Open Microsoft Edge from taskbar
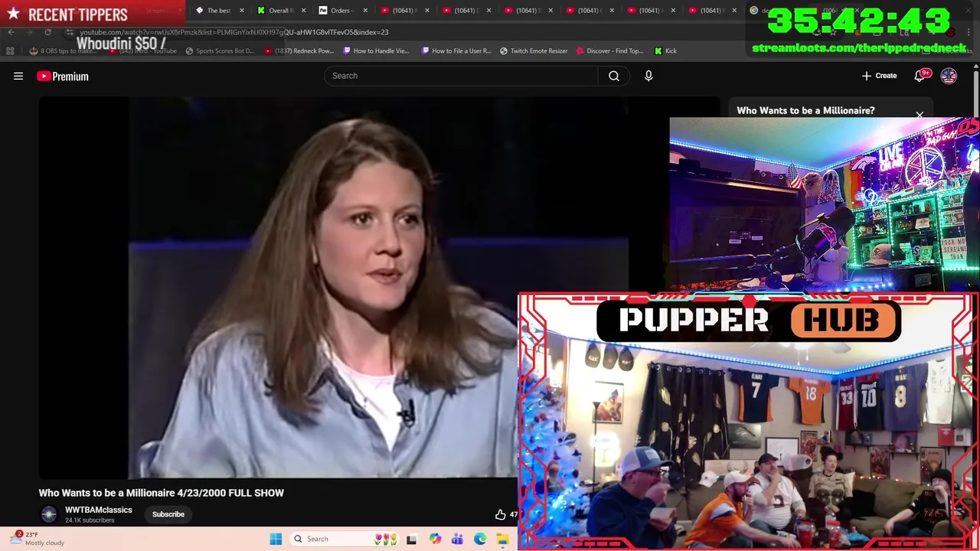Viewport: 980px width, 551px height. pos(480,539)
